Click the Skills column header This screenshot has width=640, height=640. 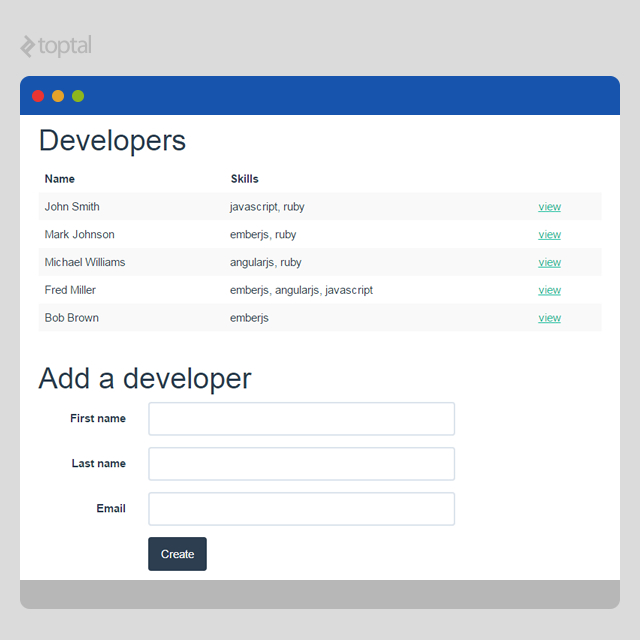pyautogui.click(x=244, y=179)
